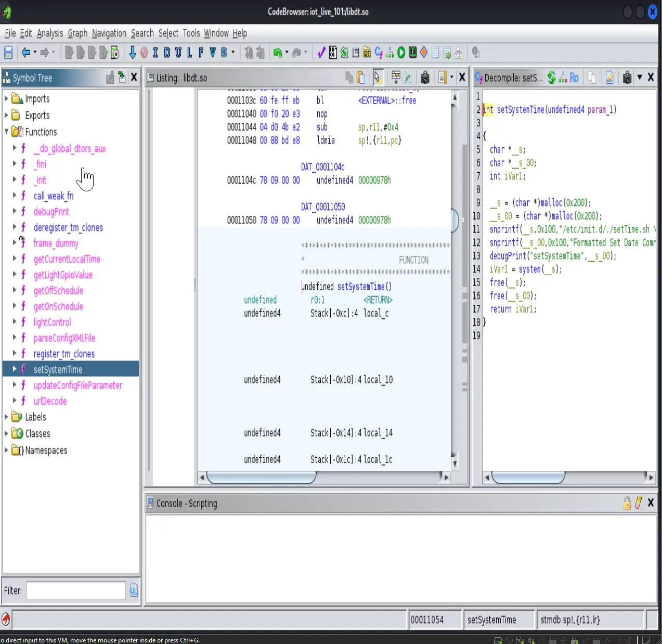Open the Navigation menu
Viewport: 662px width, 644px height.
109,33
